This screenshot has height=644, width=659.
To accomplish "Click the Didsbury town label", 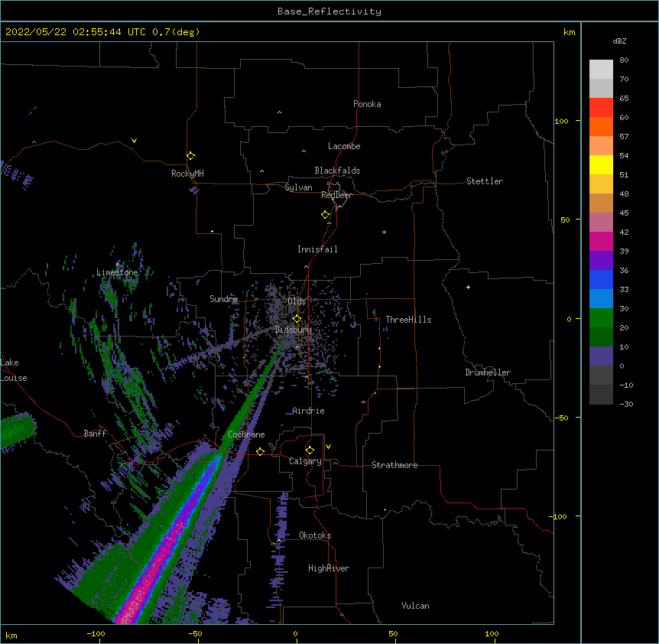I will tap(294, 330).
